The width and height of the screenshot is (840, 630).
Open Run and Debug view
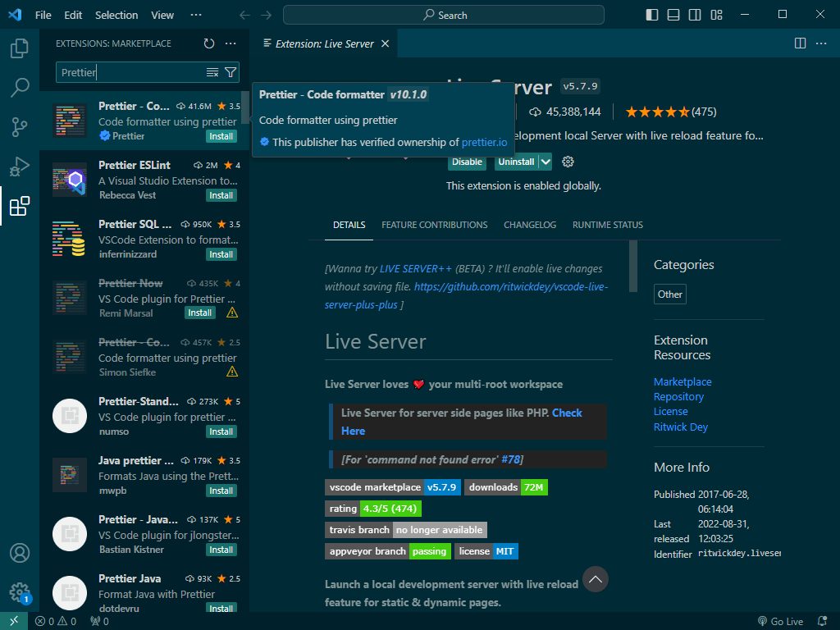click(20, 167)
